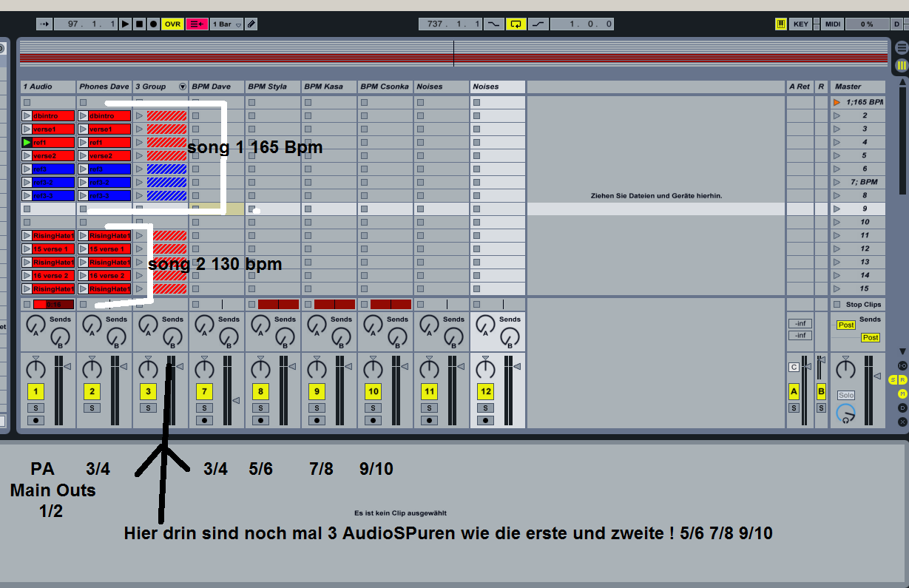Viewport: 909px width, 588px height.
Task: Click the Master track headphone cue volume knob
Action: coord(845,414)
